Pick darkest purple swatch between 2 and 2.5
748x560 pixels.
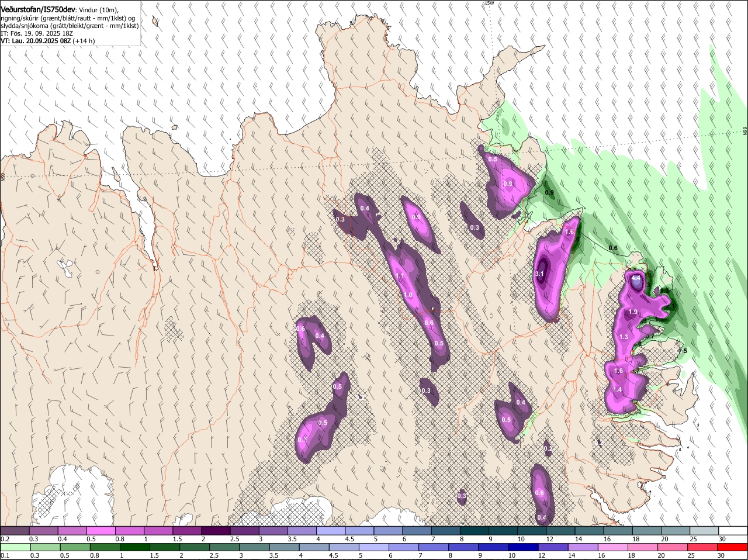216,531
